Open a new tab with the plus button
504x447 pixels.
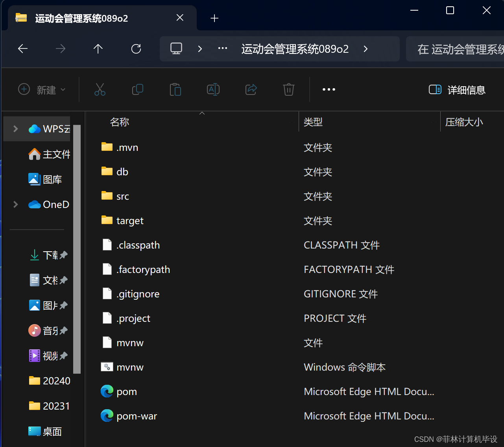click(214, 18)
